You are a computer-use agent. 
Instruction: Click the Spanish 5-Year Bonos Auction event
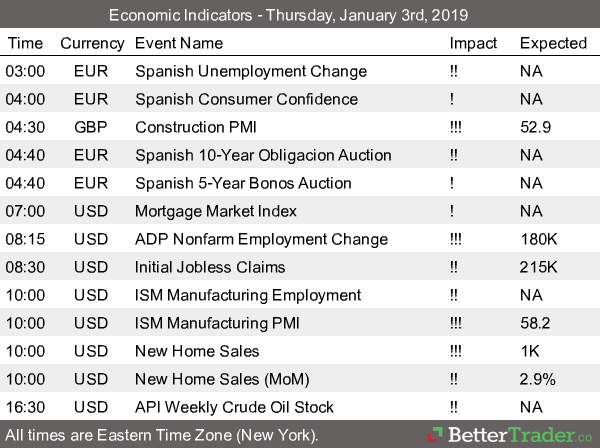243,183
